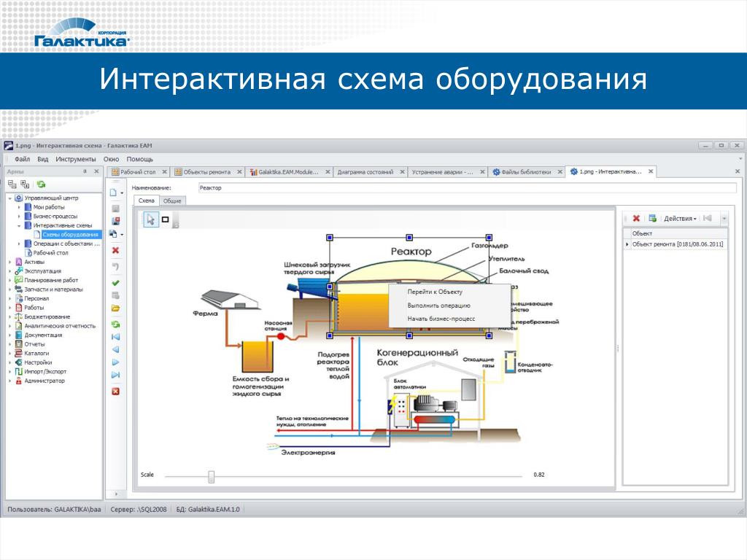Go to the next record arrow icon
Screen dimensions: 747x560
pyautogui.click(x=115, y=362)
